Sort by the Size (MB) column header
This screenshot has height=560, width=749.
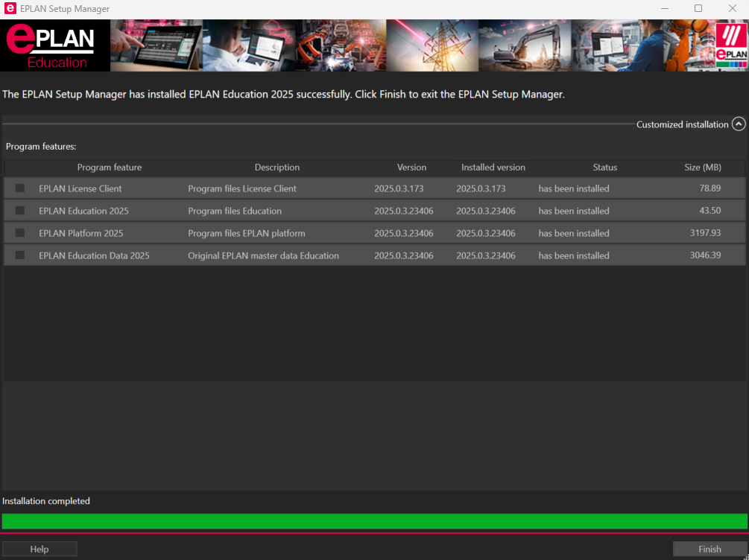click(x=702, y=168)
